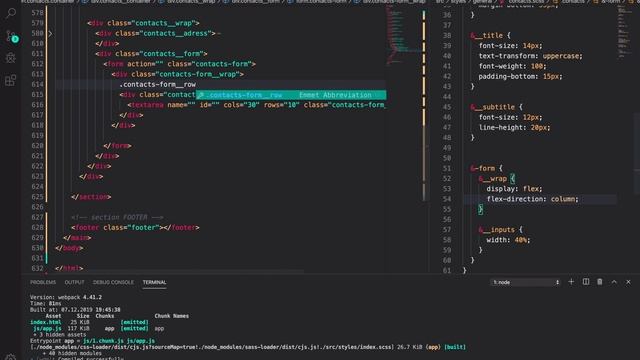Screen dimensions: 640x360
Task: Click 'text-transform: uppercase' line
Action: (x=531, y=56)
